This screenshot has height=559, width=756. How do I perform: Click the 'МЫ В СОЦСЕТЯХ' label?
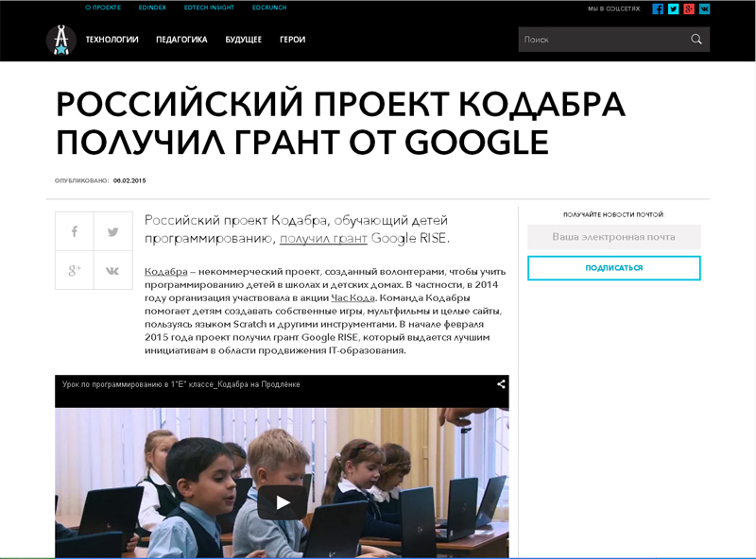click(614, 8)
